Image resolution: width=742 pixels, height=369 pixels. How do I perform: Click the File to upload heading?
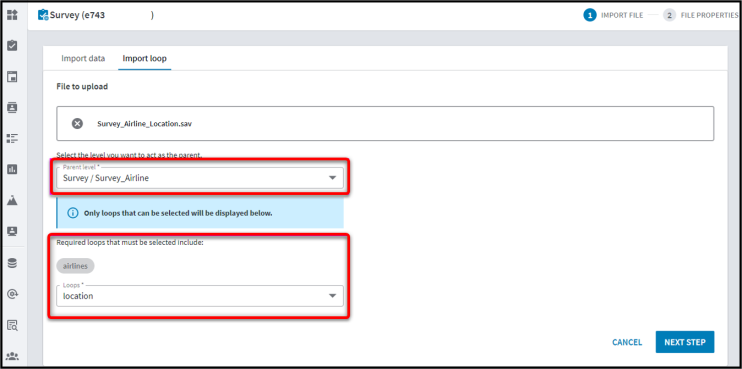point(82,87)
